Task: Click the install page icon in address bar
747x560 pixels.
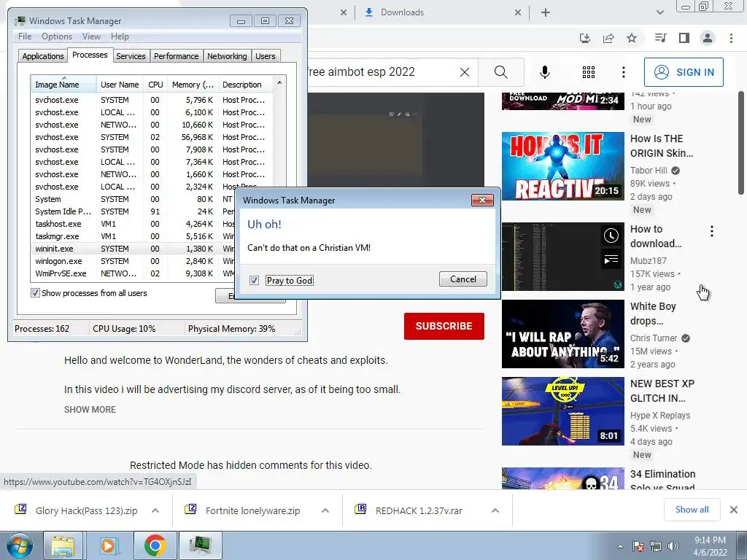Action: point(585,38)
